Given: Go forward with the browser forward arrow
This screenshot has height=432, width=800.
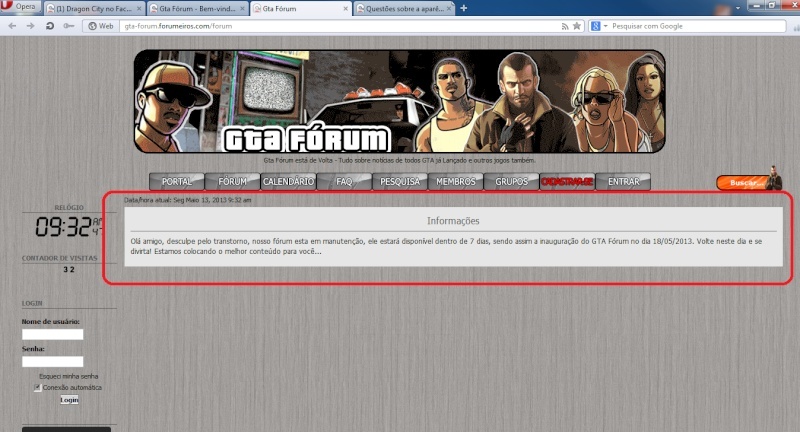Looking at the screenshot, I should click(31, 26).
